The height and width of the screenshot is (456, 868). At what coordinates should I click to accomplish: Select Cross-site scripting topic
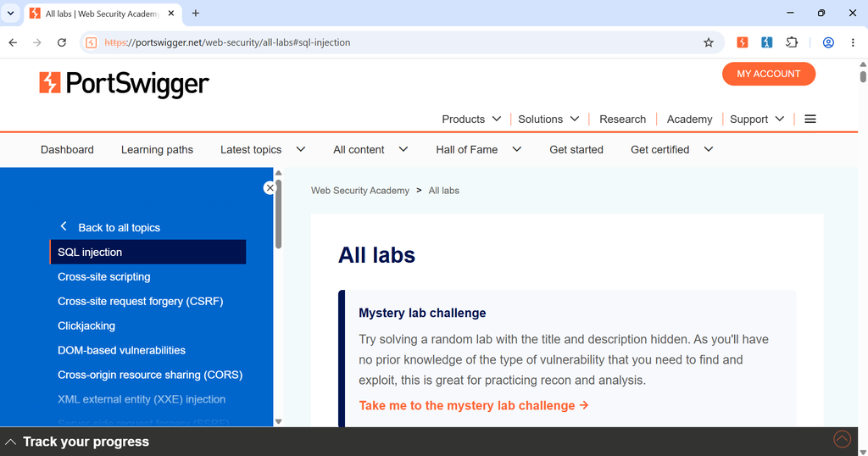click(104, 276)
